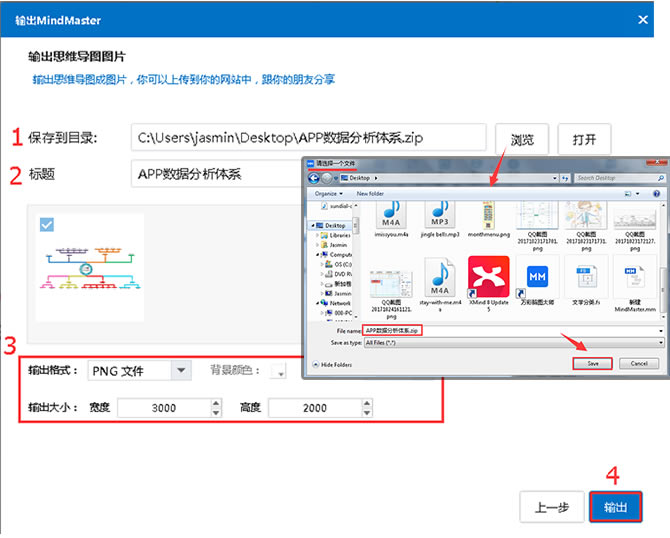Click the blue 输出 (Export) button
This screenshot has width=670, height=538.
[x=615, y=507]
